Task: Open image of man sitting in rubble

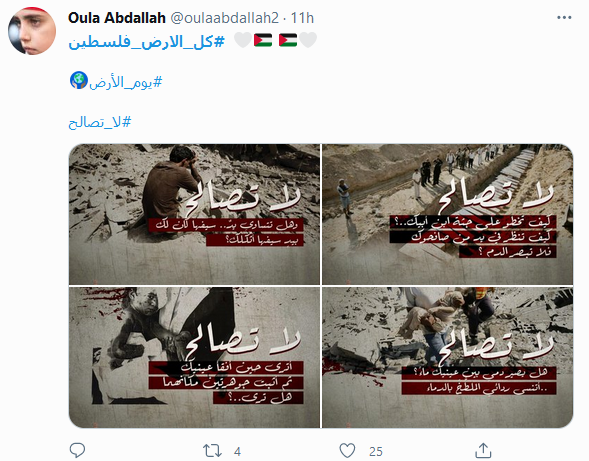Action: [194, 214]
